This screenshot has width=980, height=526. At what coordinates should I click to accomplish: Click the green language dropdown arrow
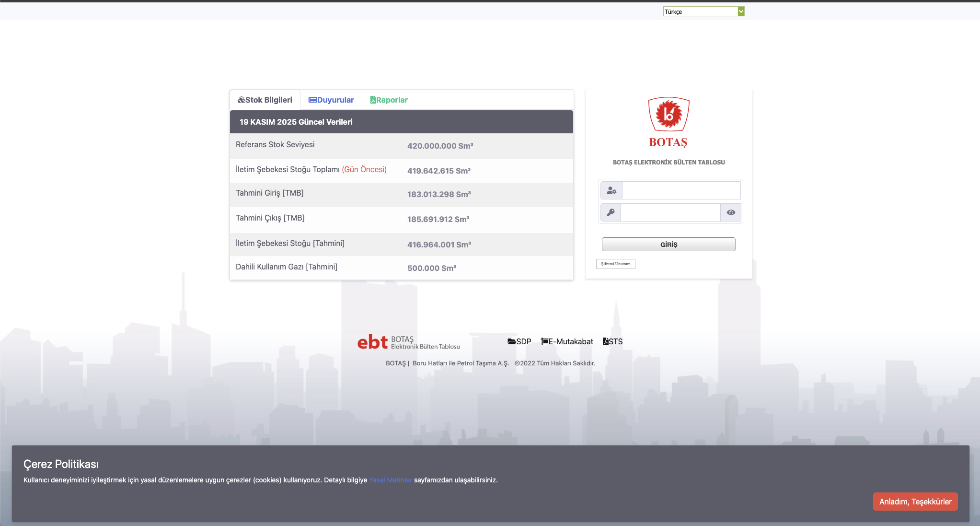(741, 12)
